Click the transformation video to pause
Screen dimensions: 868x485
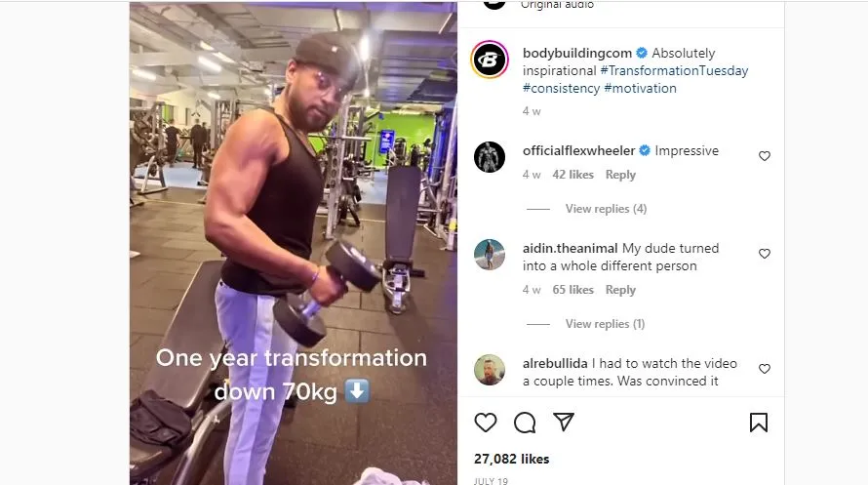tap(294, 244)
